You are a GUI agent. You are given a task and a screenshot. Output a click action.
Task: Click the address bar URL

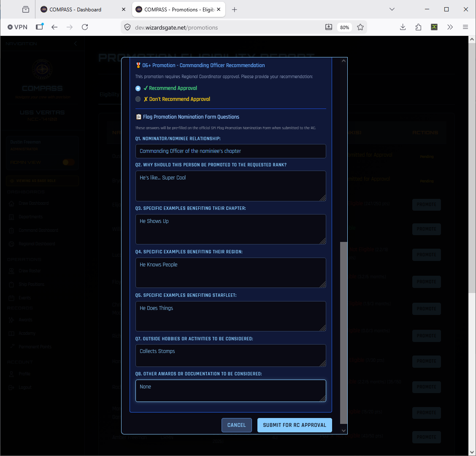coord(176,27)
